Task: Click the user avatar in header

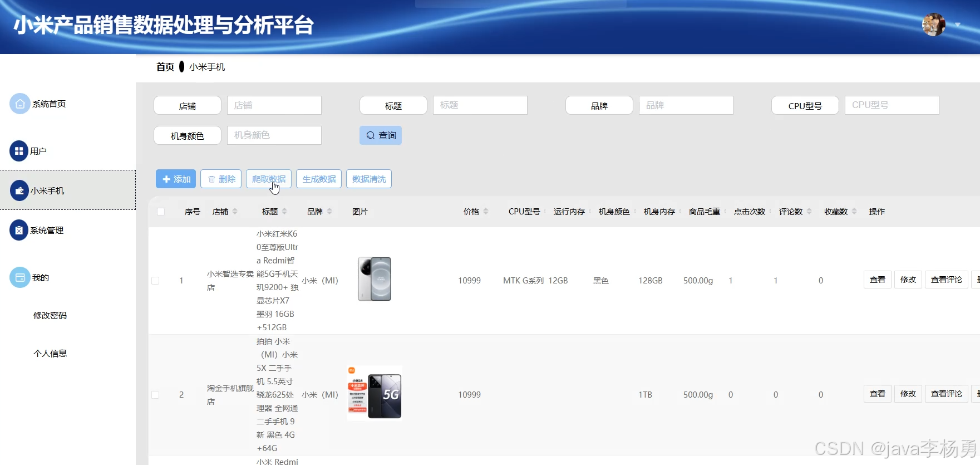Action: [934, 25]
